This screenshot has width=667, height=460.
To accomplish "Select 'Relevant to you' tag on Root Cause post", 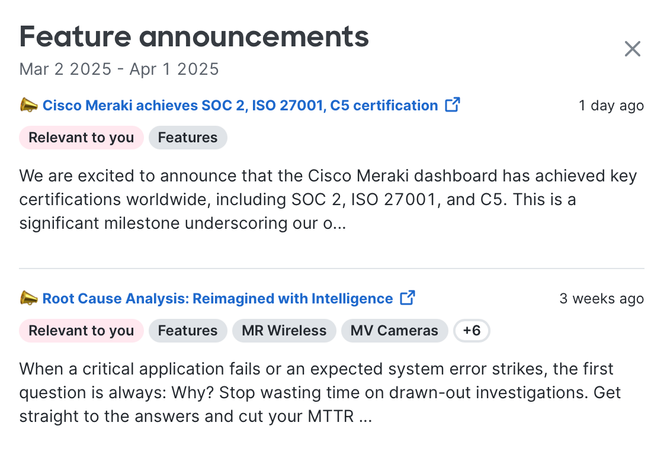I will 81,331.
